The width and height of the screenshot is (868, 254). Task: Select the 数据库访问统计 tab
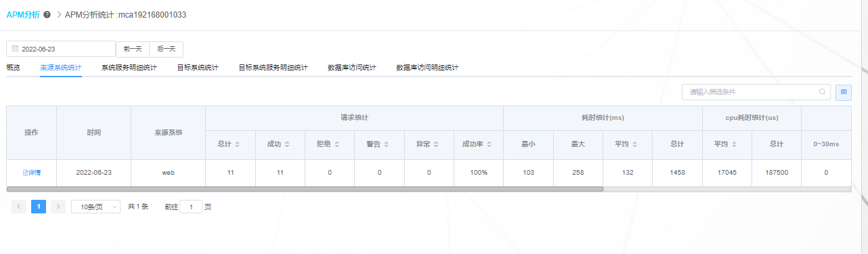[x=351, y=68]
